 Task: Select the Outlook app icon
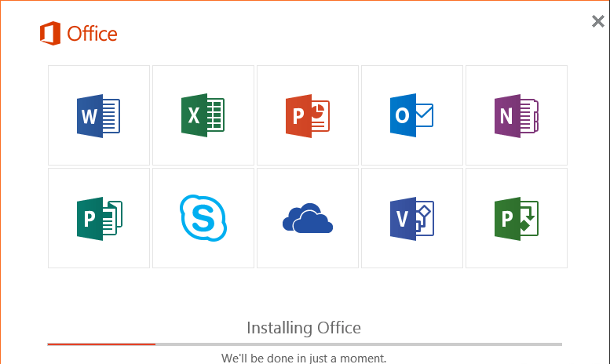[411, 115]
